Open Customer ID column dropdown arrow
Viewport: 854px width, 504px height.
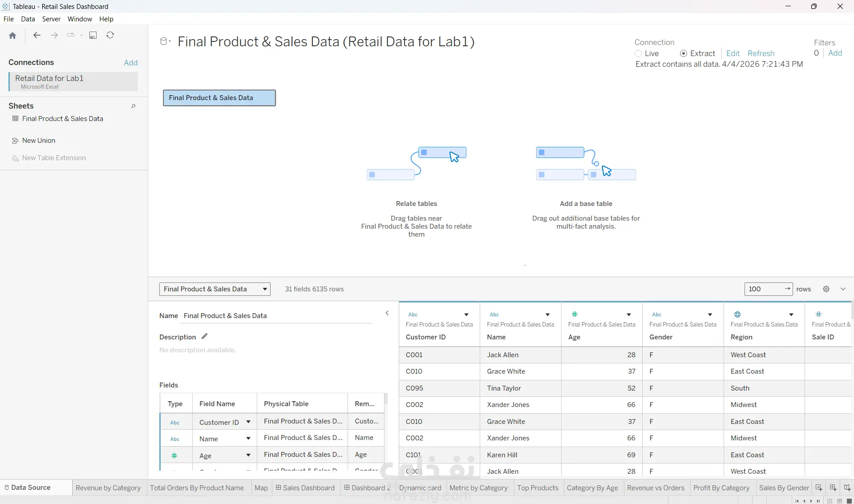point(466,314)
